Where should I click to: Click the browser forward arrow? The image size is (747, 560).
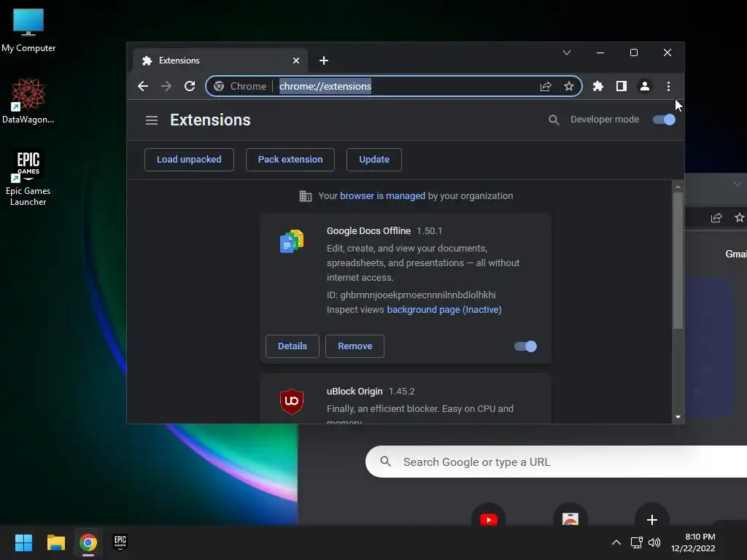(x=166, y=86)
